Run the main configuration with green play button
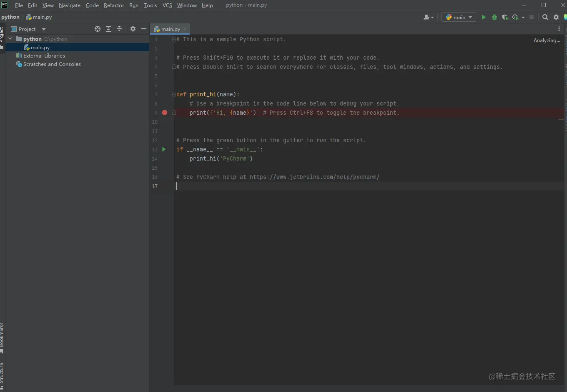Image resolution: width=567 pixels, height=392 pixels. click(x=484, y=17)
